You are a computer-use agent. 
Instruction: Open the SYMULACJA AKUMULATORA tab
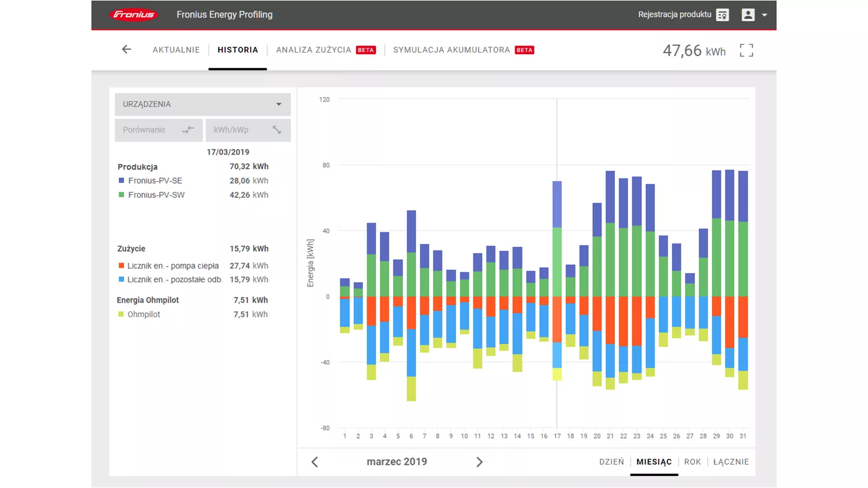[463, 50]
